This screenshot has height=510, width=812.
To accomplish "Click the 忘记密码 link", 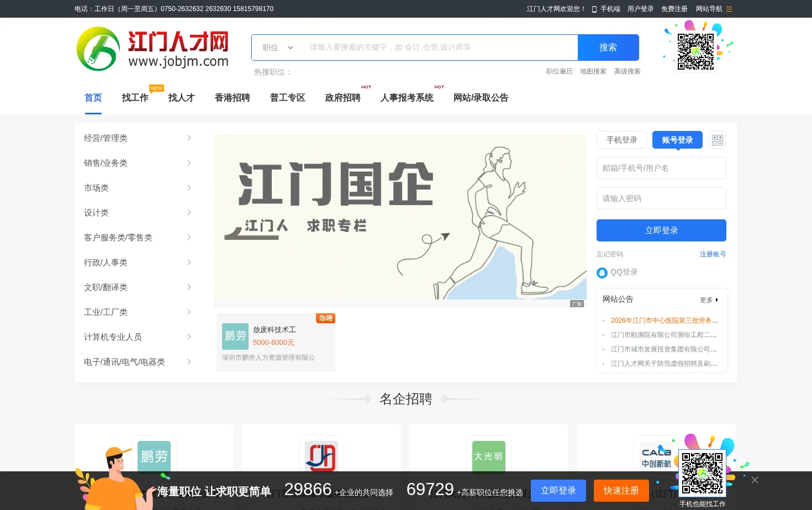I will click(610, 254).
